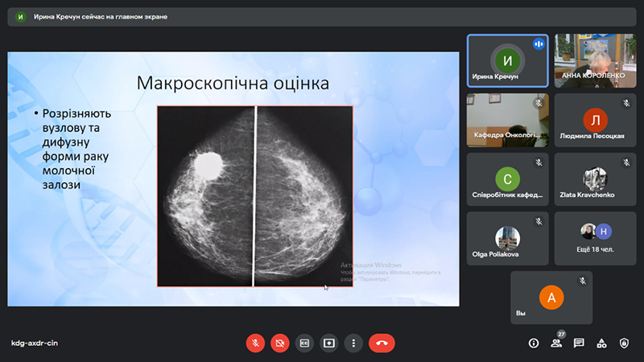Viewport: 644px width, 362px height.
Task: Click the mammogram image on slide
Action: pyautogui.click(x=254, y=196)
